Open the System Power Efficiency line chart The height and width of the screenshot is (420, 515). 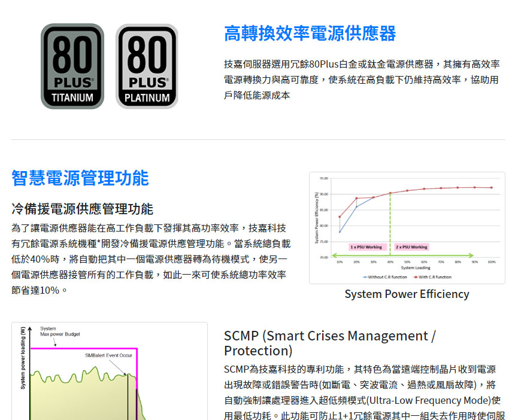407,228
